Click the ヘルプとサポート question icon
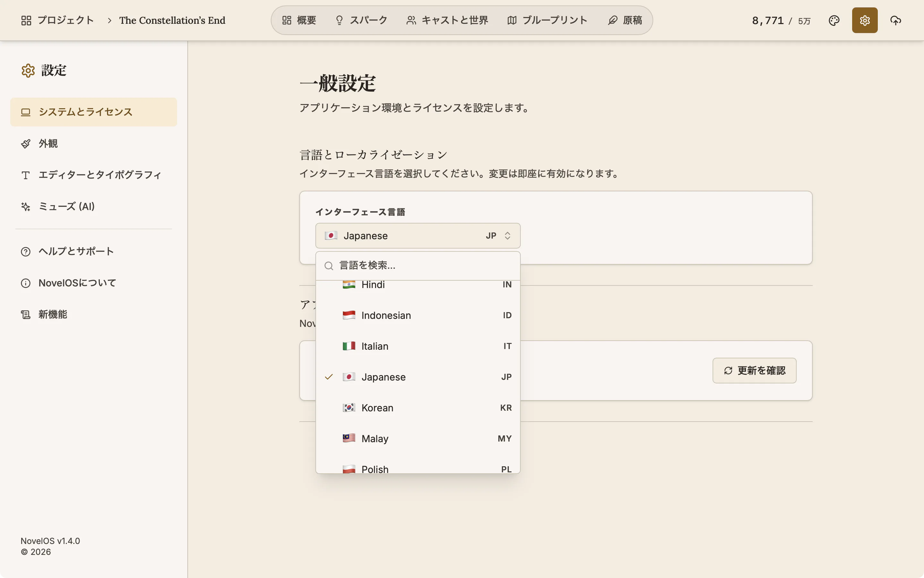The image size is (924, 578). coord(26,251)
